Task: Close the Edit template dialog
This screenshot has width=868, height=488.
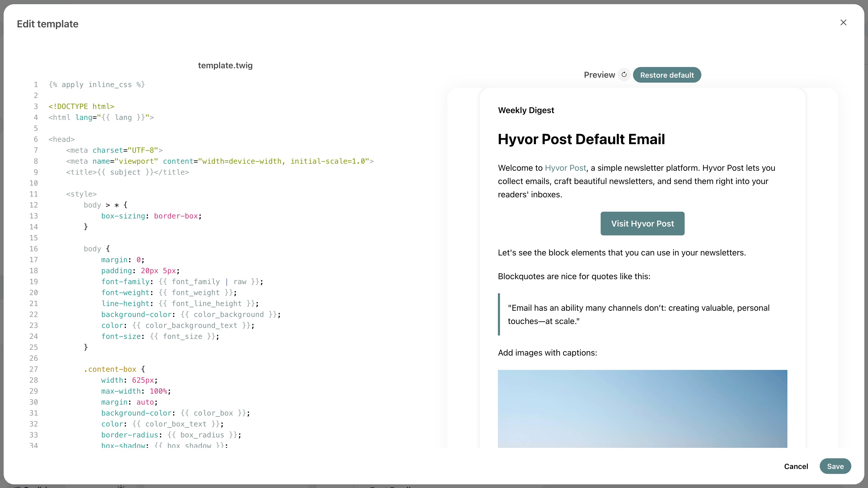Action: [843, 23]
